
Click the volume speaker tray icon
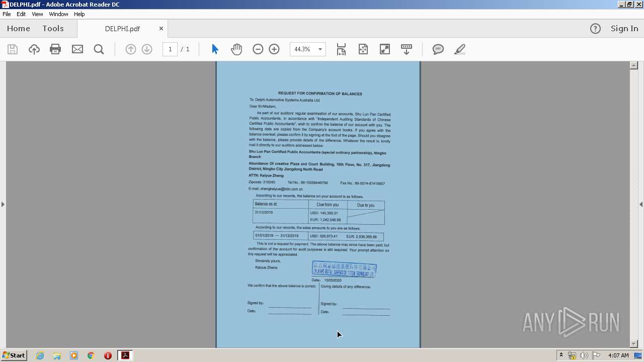(584, 355)
